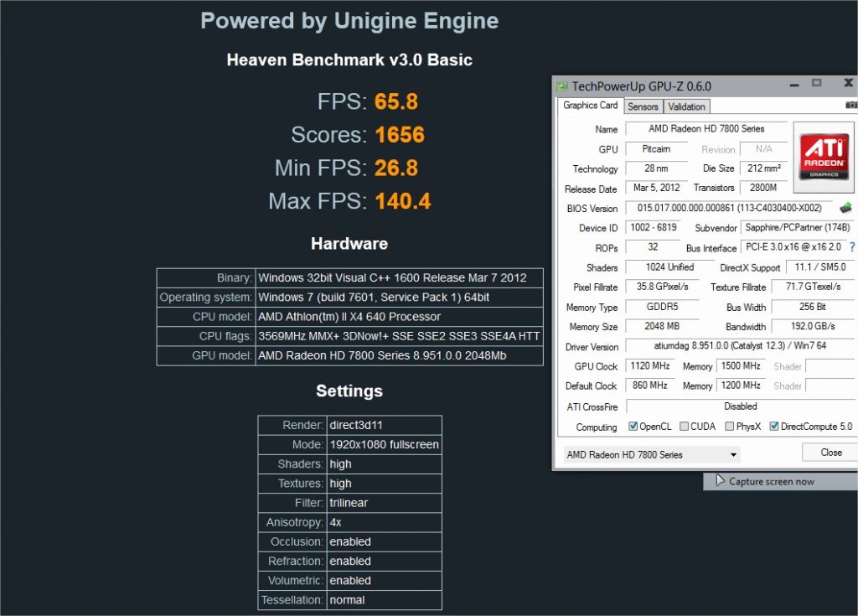Click the CPU model AMD Athlon II X4 640 cell

coord(399,317)
